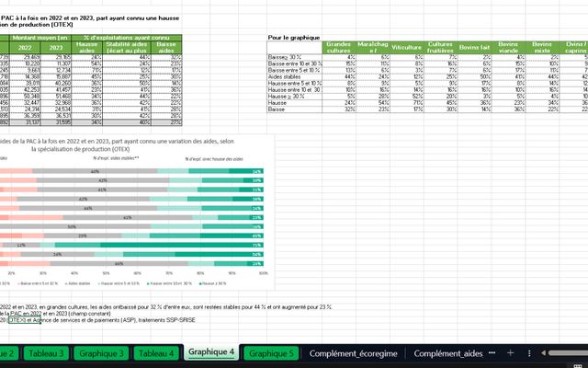588x368 pixels.
Task: Click the active Graphique 4 tab
Action: click(212, 353)
